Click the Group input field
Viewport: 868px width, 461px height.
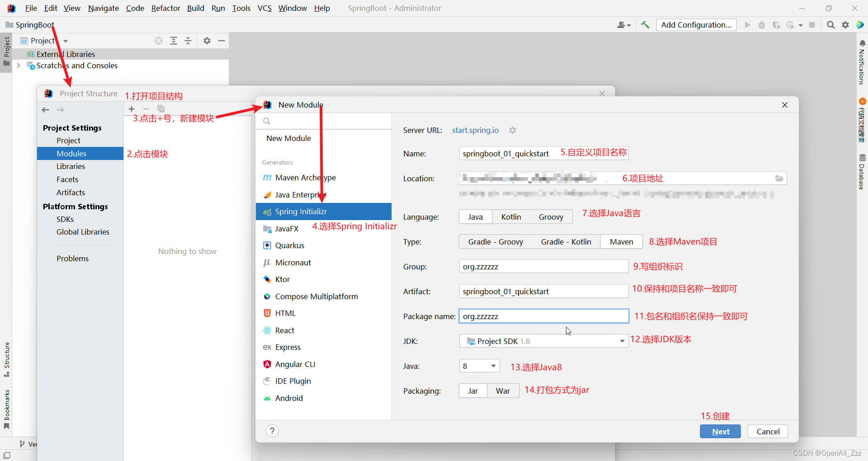coord(544,267)
